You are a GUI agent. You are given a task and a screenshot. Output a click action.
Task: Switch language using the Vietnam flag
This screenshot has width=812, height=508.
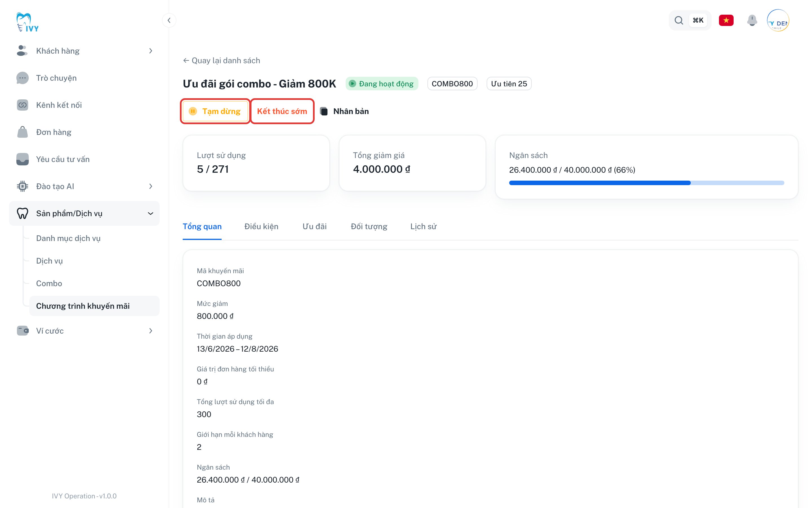click(726, 21)
